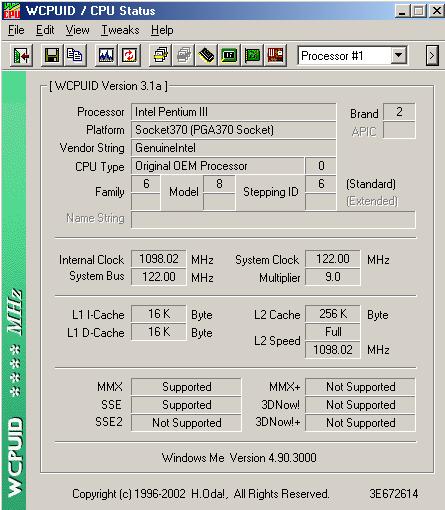Click the 3DNow! 'Not Supported' field
The image size is (445, 510).
pos(360,405)
